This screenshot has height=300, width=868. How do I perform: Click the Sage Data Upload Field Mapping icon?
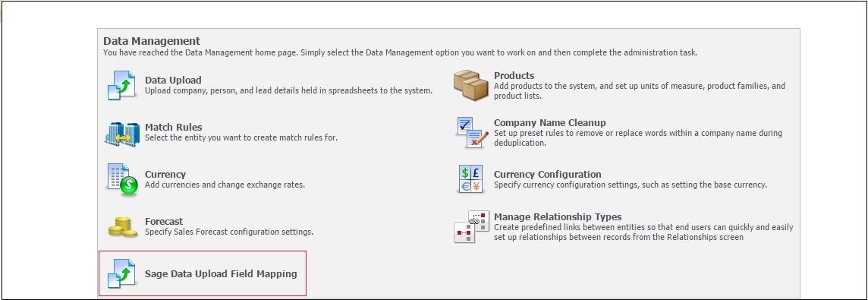coord(122,273)
